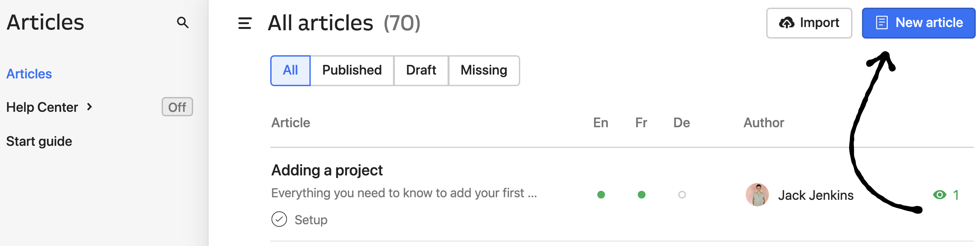This screenshot has height=246, width=980.
Task: Click the French green status dot
Action: (x=641, y=195)
